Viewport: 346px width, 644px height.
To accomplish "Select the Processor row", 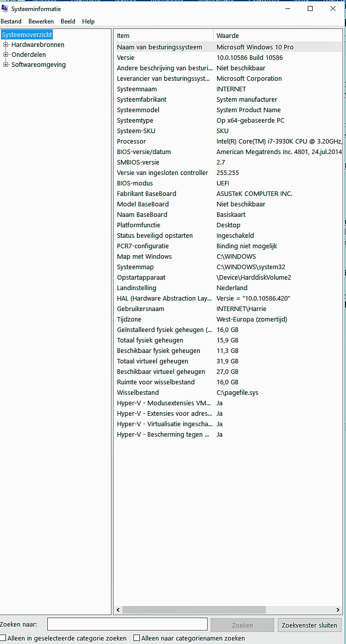I will click(229, 141).
